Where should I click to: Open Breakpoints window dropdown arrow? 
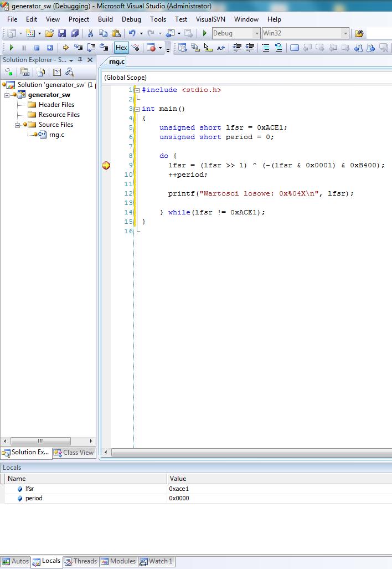(160, 48)
